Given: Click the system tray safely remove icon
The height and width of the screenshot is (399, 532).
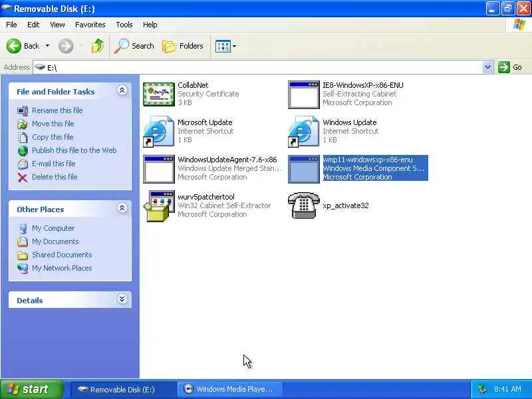Looking at the screenshot, I should click(482, 389).
